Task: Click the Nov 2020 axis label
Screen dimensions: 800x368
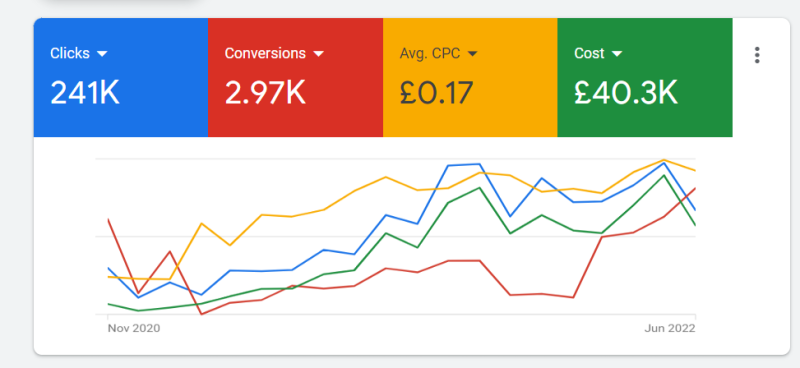Action: [x=134, y=328]
